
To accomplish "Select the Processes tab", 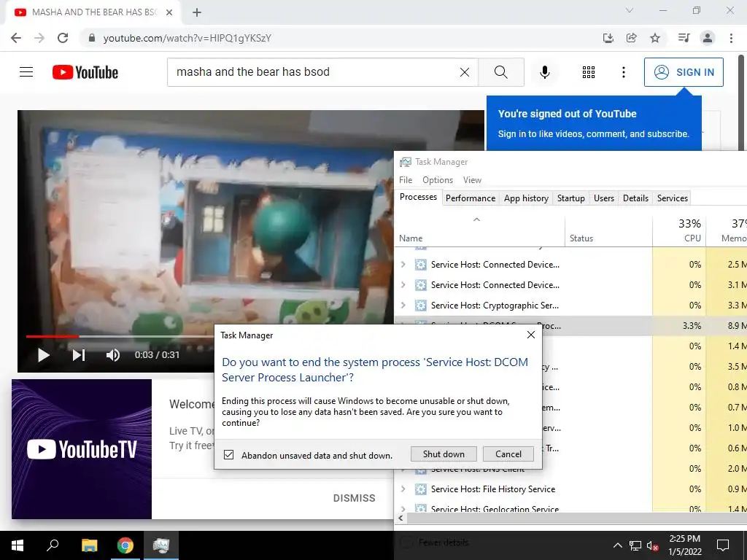I will click(418, 197).
